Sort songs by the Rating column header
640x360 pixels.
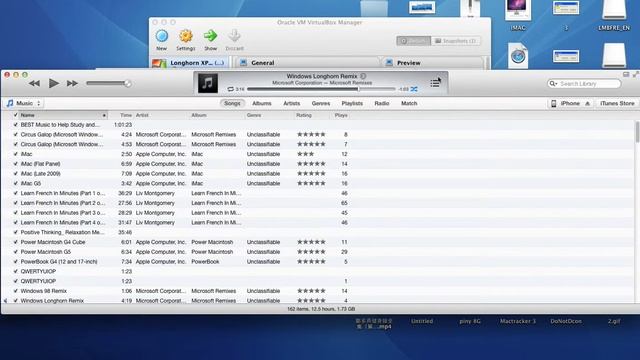[312, 115]
